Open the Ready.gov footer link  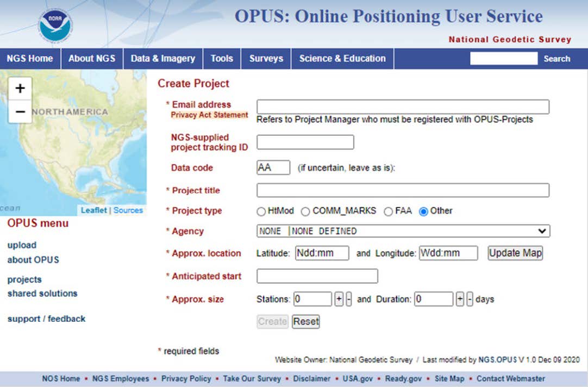pyautogui.click(x=403, y=378)
